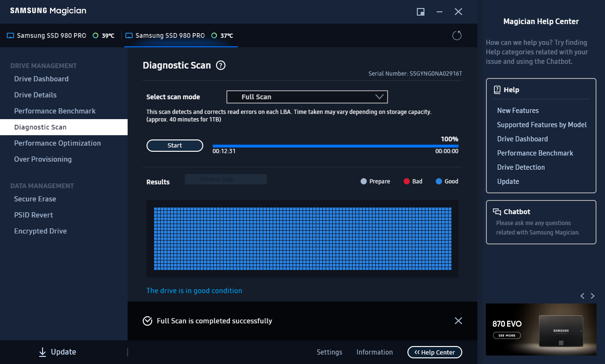Click the first drive tab's SSD icon

tap(10, 35)
